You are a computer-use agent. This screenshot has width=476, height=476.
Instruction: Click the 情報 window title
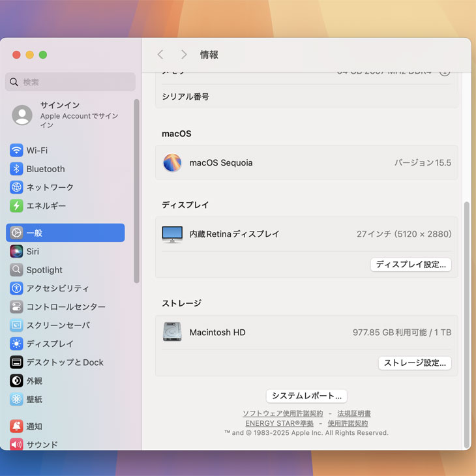tap(209, 55)
